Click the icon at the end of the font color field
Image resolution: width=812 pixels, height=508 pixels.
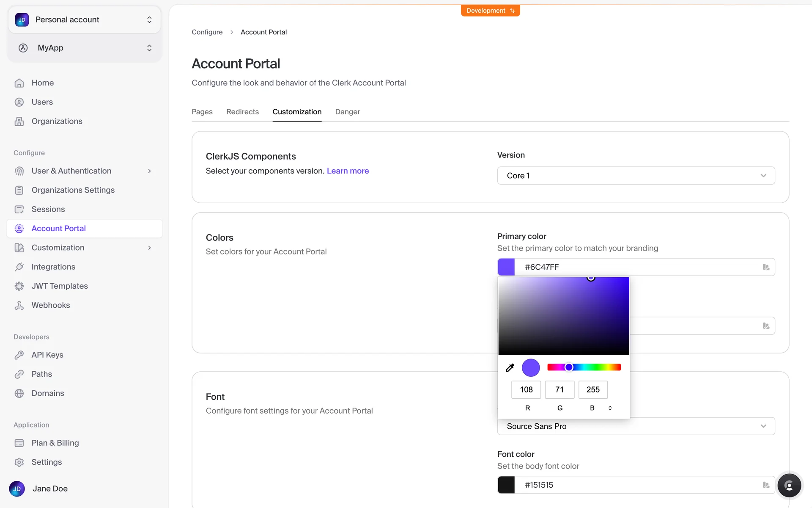pyautogui.click(x=765, y=485)
